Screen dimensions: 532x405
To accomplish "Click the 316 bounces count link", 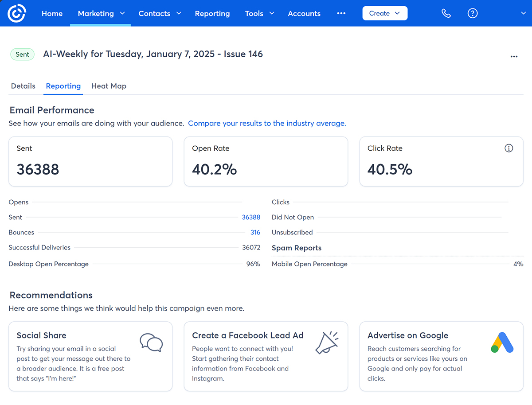I will point(255,232).
